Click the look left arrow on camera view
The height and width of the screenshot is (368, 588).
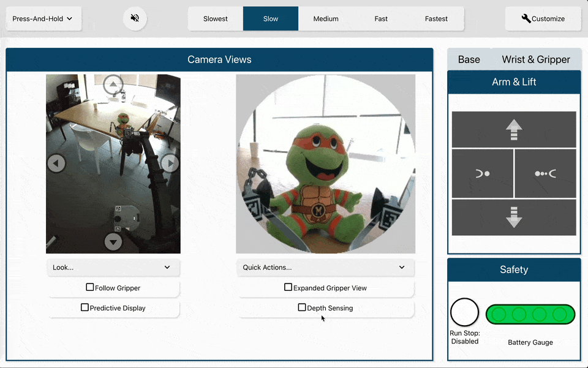[56, 163]
